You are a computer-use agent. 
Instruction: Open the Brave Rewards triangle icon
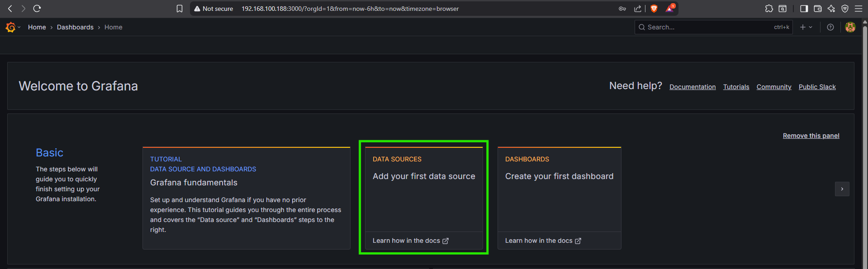coord(669,9)
